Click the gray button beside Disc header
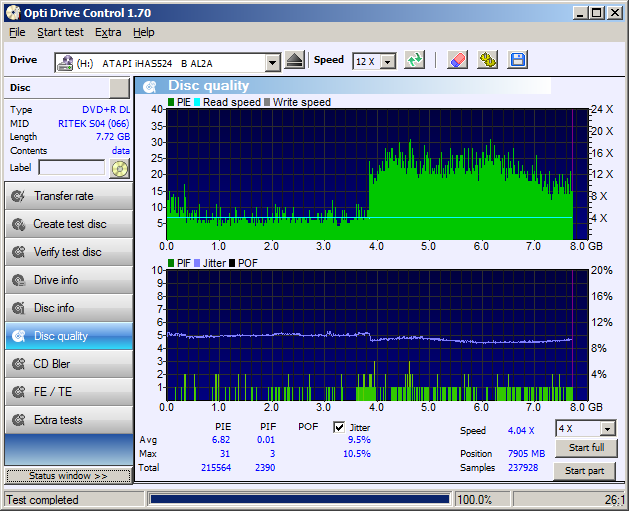629x511 pixels. pyautogui.click(x=119, y=88)
